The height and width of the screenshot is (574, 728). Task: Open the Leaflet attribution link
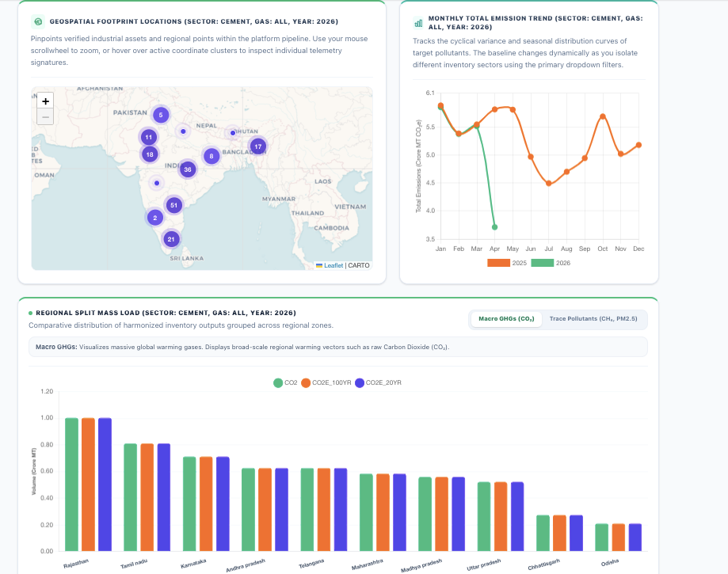(x=334, y=265)
